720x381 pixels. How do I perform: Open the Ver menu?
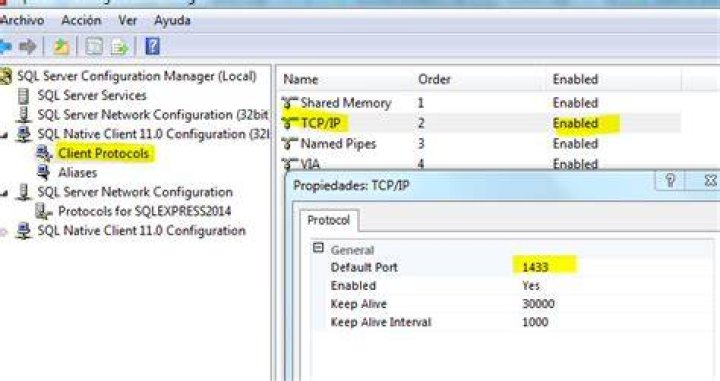(127, 20)
